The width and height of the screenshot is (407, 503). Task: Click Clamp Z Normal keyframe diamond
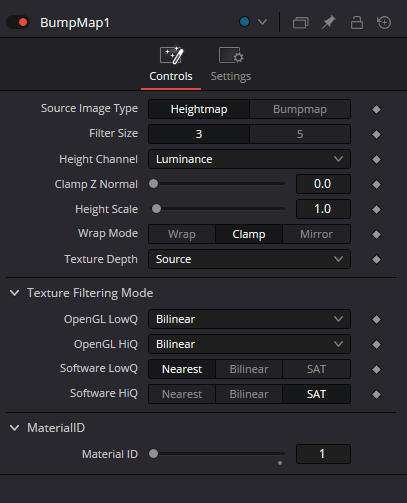tap(376, 184)
